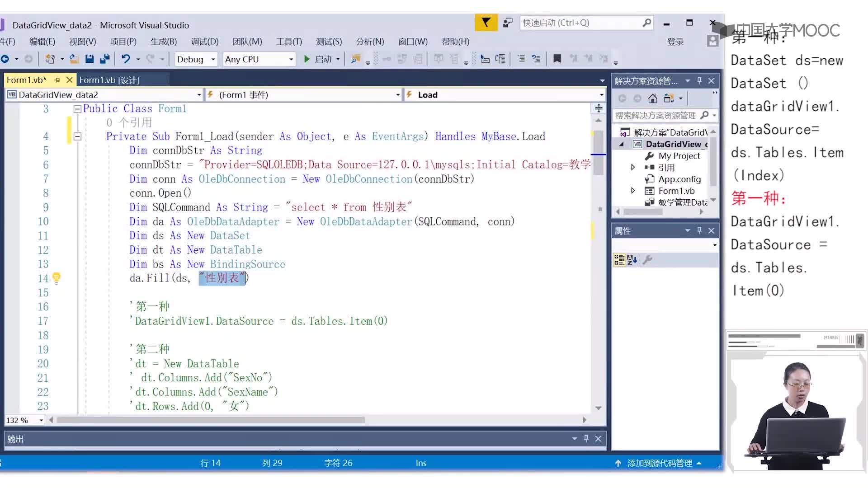The width and height of the screenshot is (868, 488).
Task: Select App.config in Solution Explorer
Action: [x=679, y=179]
